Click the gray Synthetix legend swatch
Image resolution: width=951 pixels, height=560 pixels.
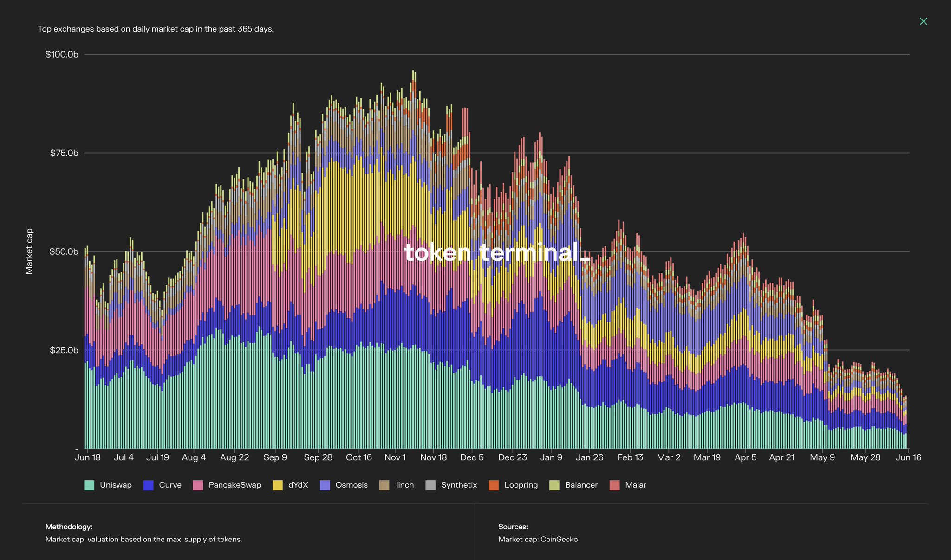[x=431, y=485]
